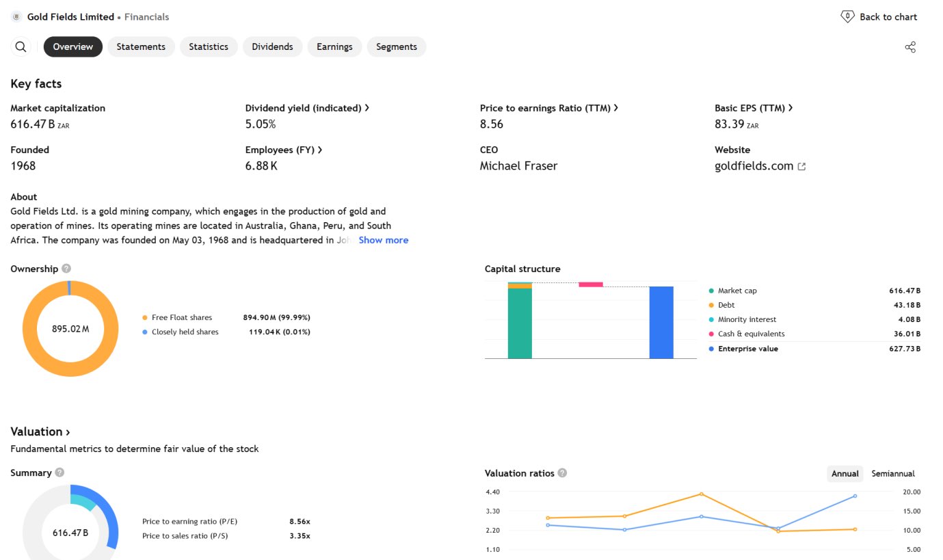Image resolution: width=943 pixels, height=560 pixels.
Task: Click the Ownership help question icon
Action: point(66,269)
